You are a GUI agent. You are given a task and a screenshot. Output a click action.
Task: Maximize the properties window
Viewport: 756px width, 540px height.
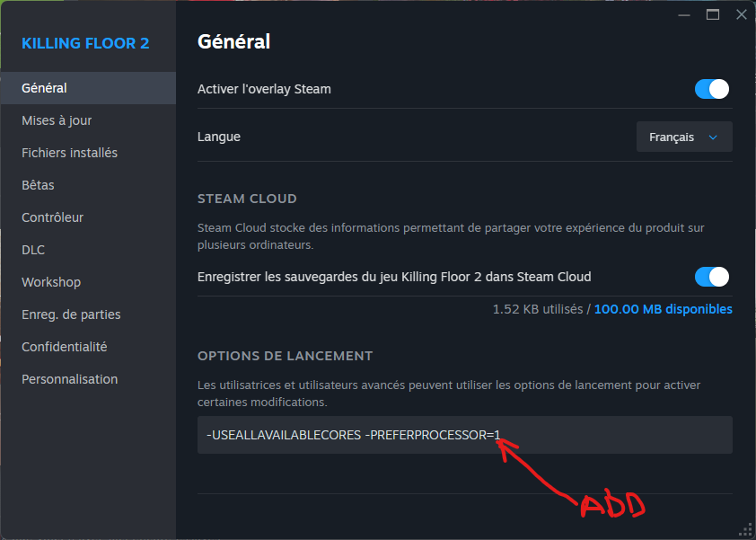[713, 15]
